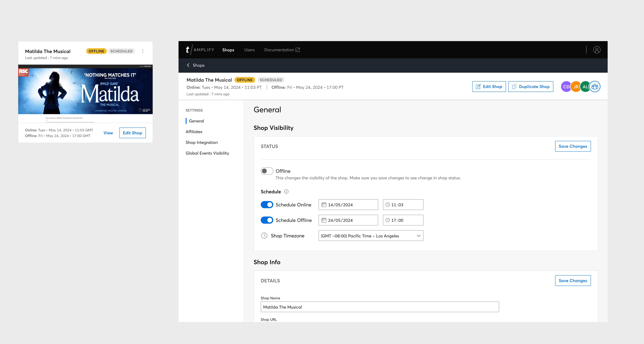This screenshot has height=344, width=644.
Task: Click the user profile icon in the top bar
Action: pos(597,50)
